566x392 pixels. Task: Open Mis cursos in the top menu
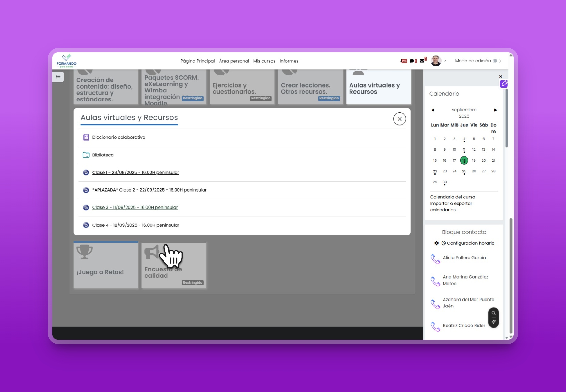264,61
